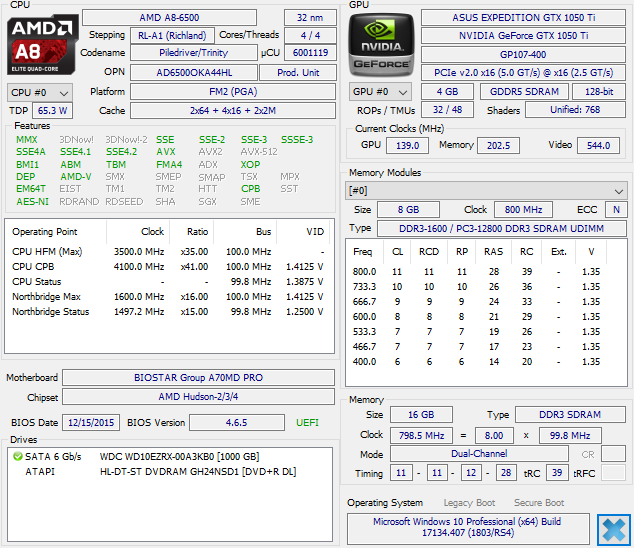Click the cache field 2x64 + 4x16 + 2x2M

(233, 110)
